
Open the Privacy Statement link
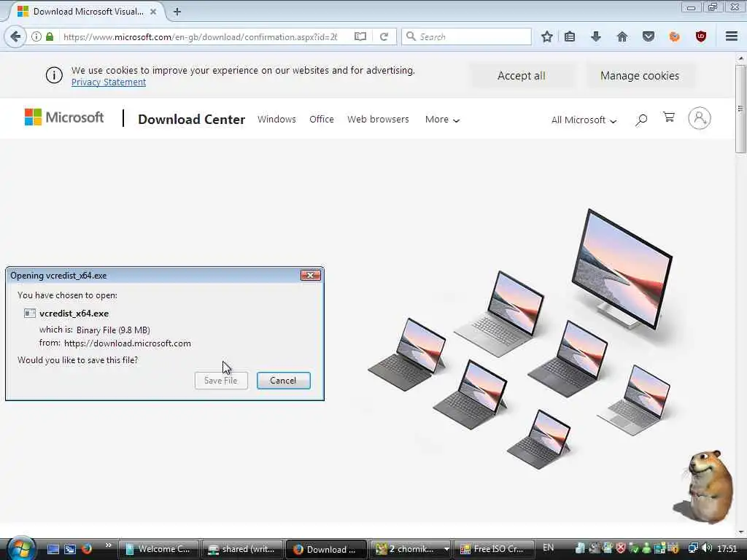(x=109, y=82)
